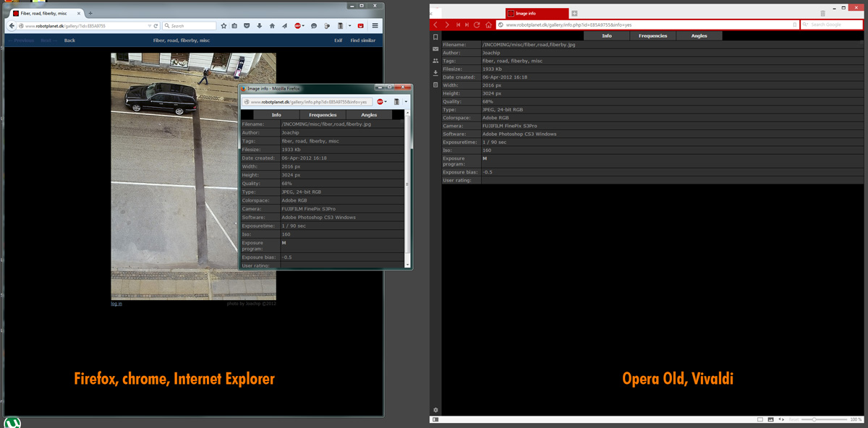Go to the Firefox home page icon
Screen dimensions: 868x428
click(x=272, y=26)
